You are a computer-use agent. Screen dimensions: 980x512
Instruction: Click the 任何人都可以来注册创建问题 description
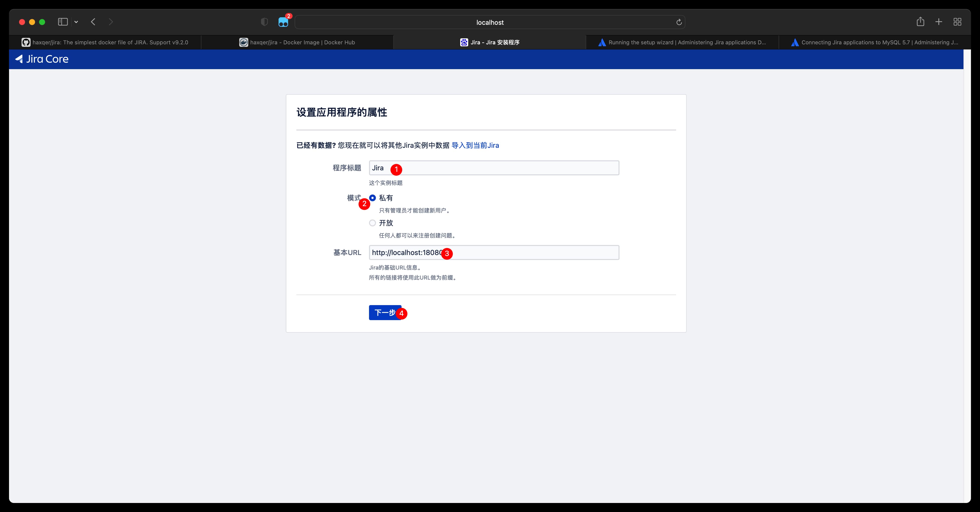[418, 235]
